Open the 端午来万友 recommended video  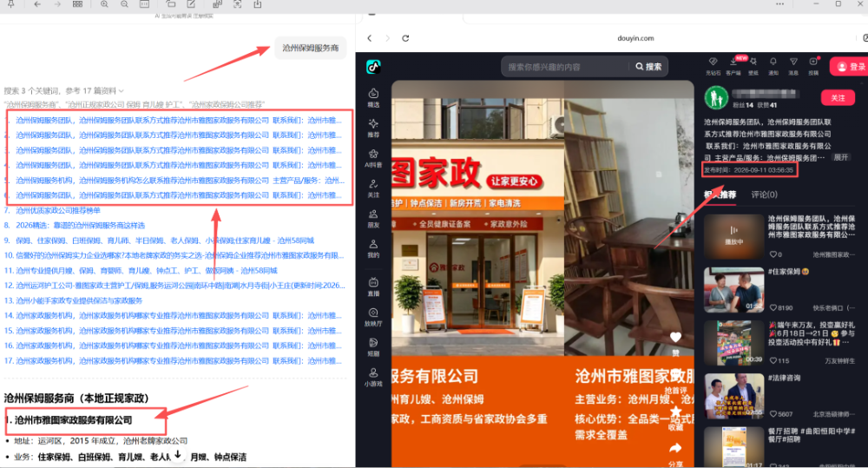point(733,342)
